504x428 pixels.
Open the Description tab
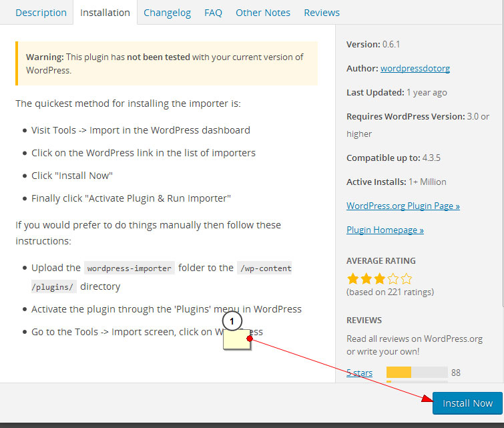(41, 13)
